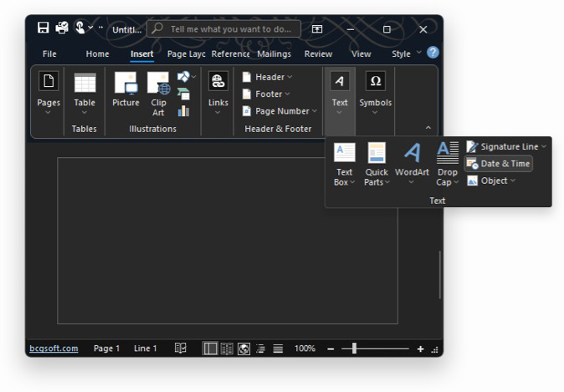
Task: Click the ribbon display options icon
Action: point(317,28)
